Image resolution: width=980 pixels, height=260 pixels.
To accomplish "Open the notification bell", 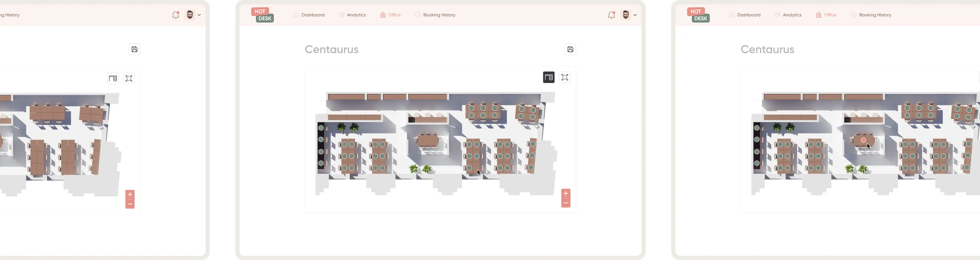I will (x=611, y=15).
